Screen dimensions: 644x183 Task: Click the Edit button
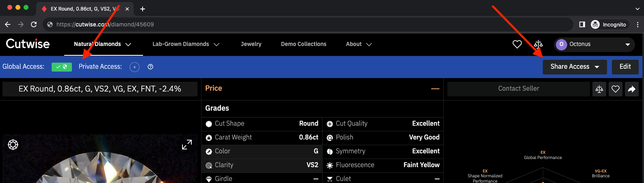(625, 67)
